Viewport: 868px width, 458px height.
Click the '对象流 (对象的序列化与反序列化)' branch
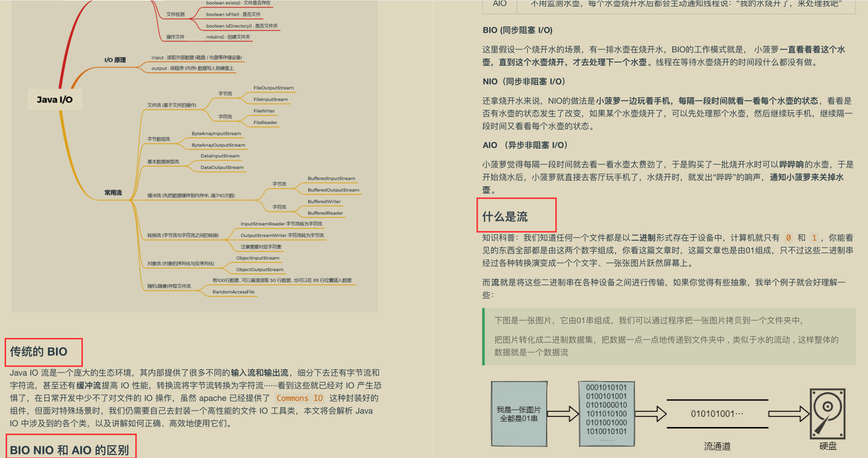(x=181, y=264)
